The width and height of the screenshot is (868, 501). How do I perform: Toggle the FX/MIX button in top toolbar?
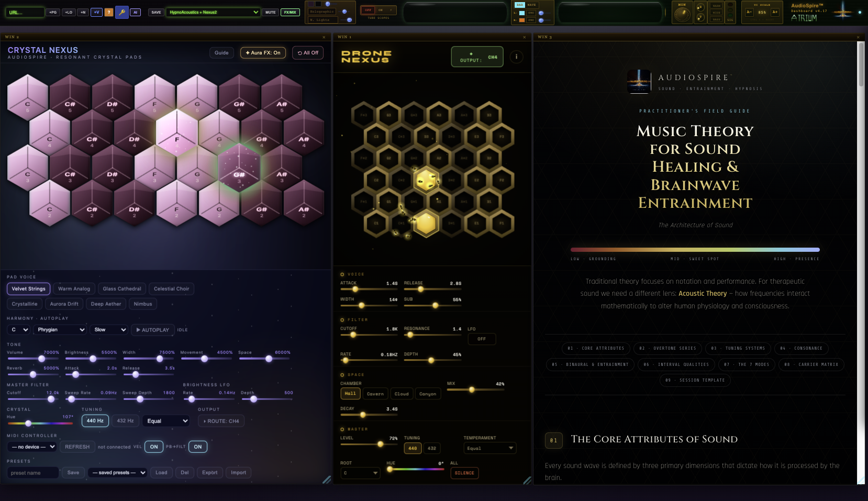click(290, 12)
